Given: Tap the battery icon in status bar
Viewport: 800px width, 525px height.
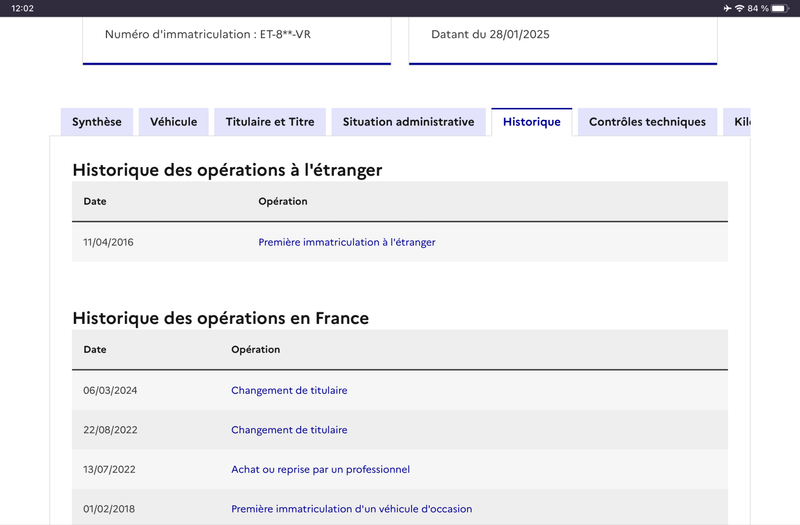Looking at the screenshot, I should [x=780, y=8].
